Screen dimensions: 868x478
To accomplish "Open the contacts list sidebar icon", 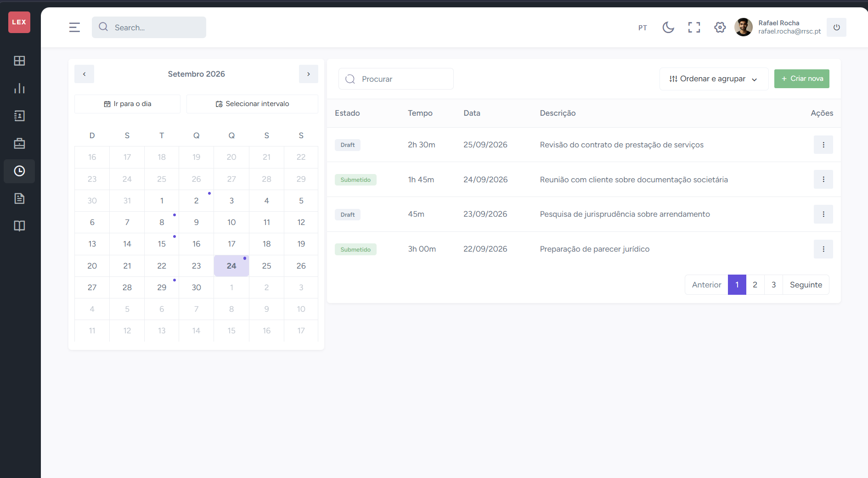I will pos(19,116).
